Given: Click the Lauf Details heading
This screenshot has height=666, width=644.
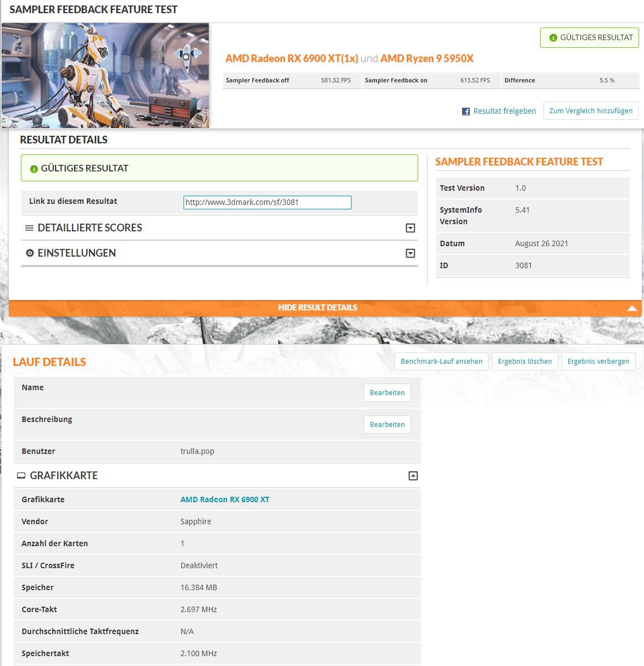Looking at the screenshot, I should tap(49, 362).
